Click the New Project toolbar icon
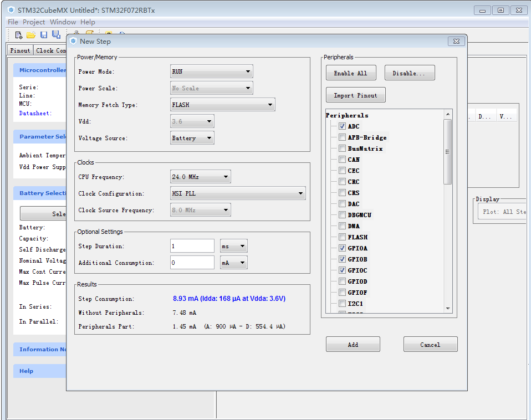 [x=19, y=35]
